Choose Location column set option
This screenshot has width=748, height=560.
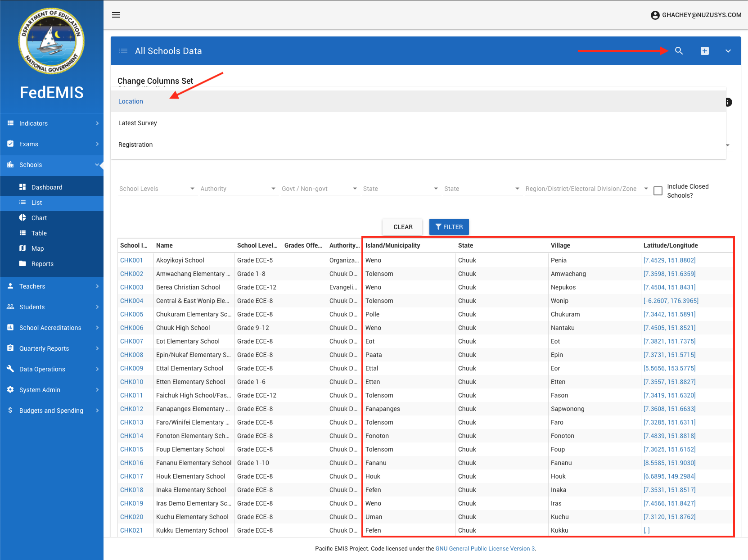[x=131, y=101]
